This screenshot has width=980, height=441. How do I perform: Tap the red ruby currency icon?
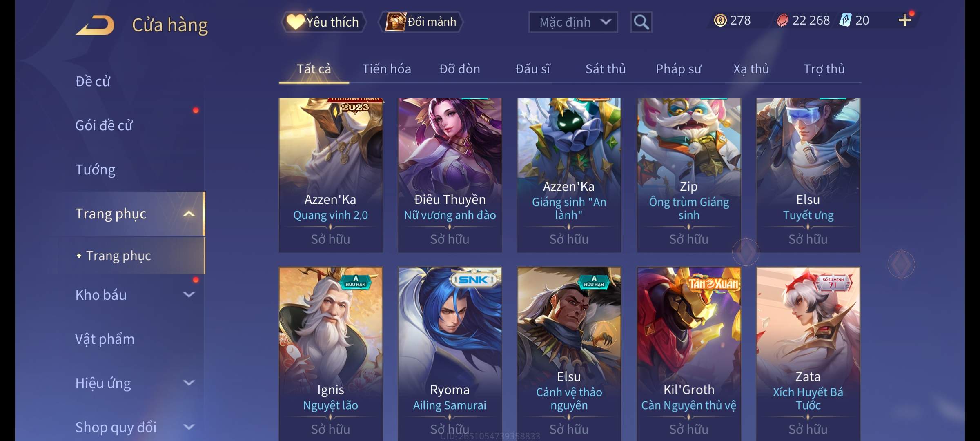point(782,20)
